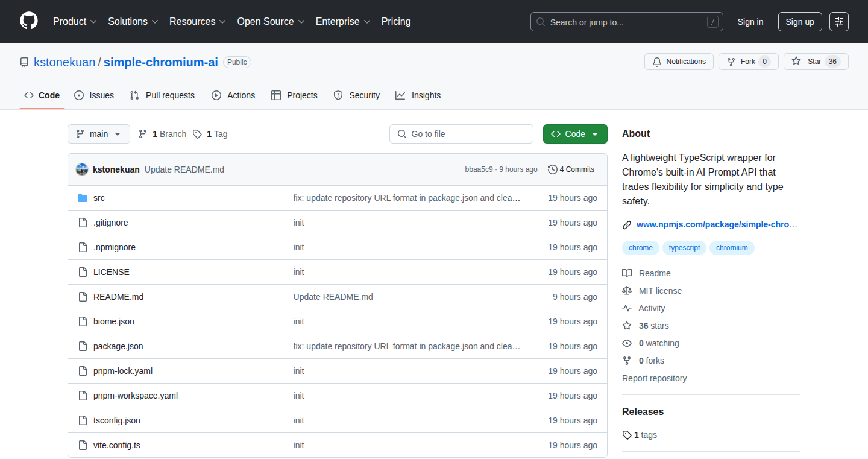
Task: Click the file icon beside README.md
Action: [x=83, y=297]
